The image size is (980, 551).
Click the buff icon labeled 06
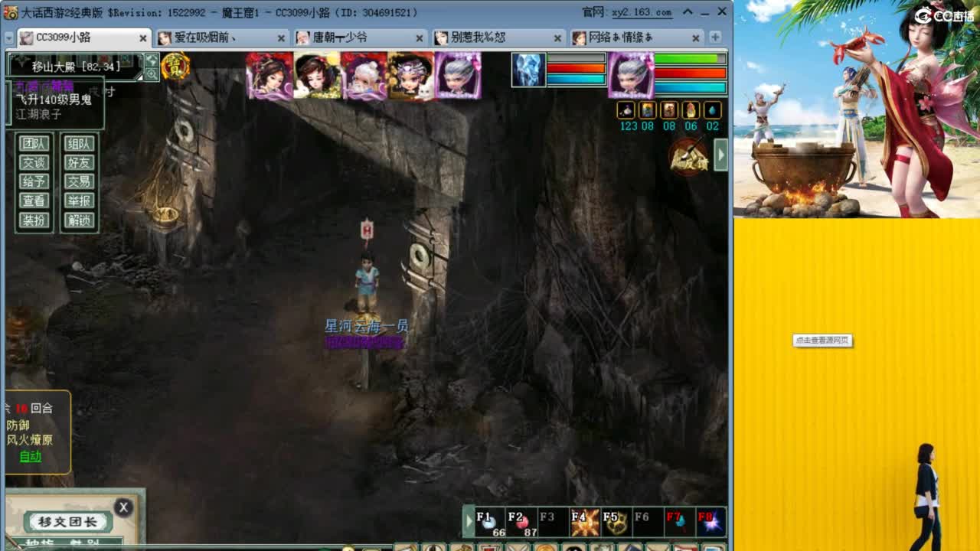pyautogui.click(x=691, y=110)
